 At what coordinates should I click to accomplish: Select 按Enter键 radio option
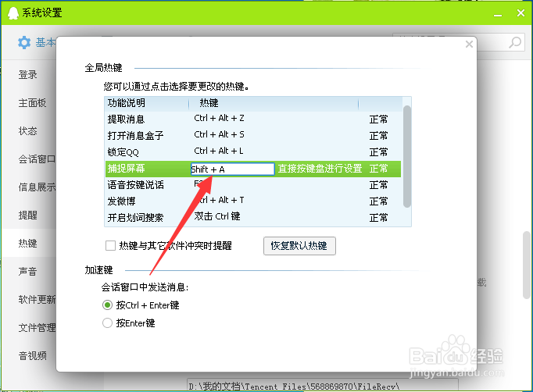point(107,323)
